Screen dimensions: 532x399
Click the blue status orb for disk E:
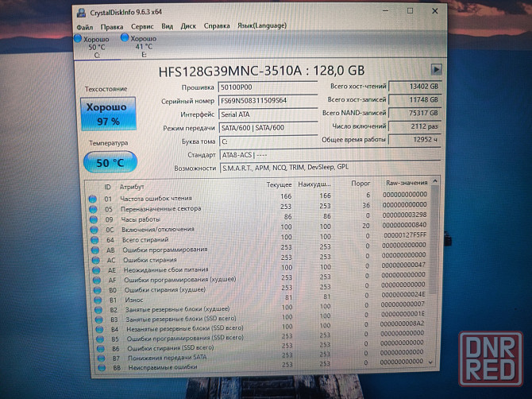125,37
